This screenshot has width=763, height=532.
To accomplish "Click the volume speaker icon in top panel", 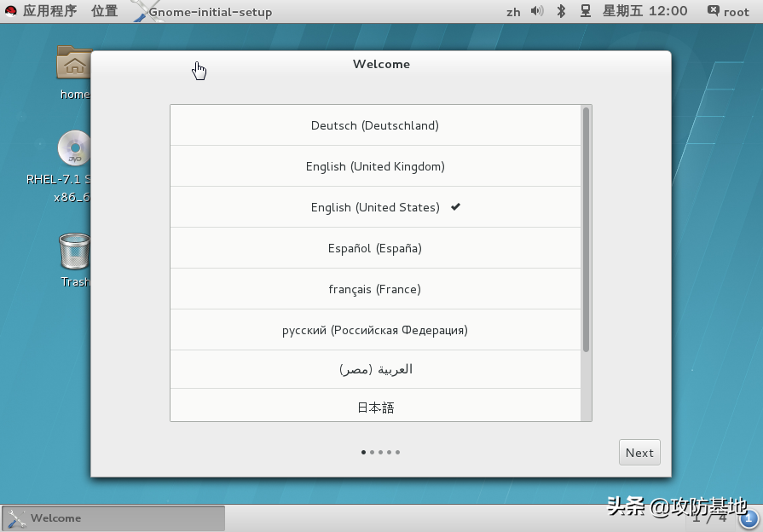I will point(537,11).
